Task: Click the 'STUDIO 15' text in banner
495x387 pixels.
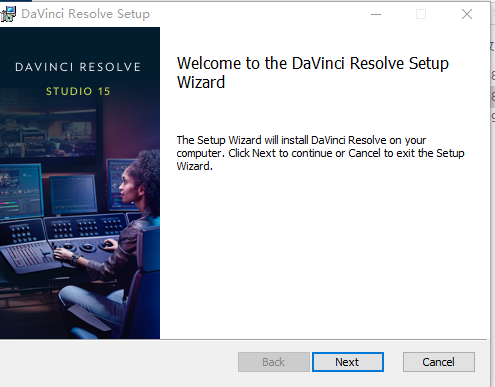Action: 78,91
